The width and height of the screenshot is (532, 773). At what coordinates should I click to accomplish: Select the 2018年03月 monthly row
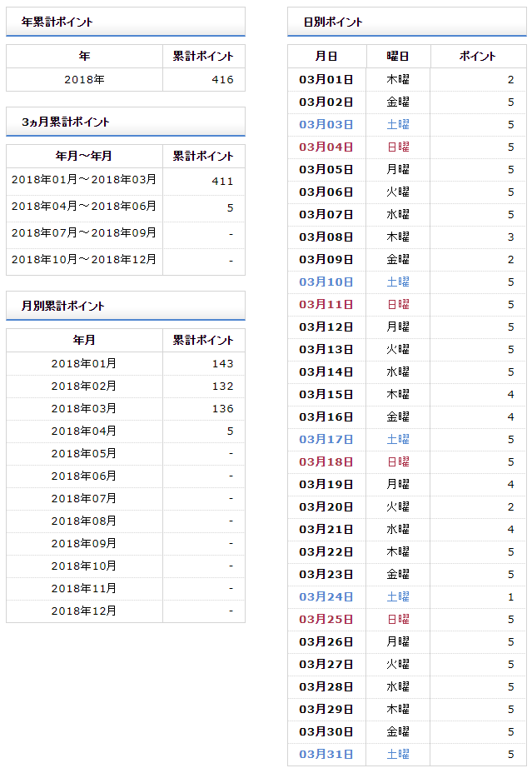pyautogui.click(x=126, y=409)
